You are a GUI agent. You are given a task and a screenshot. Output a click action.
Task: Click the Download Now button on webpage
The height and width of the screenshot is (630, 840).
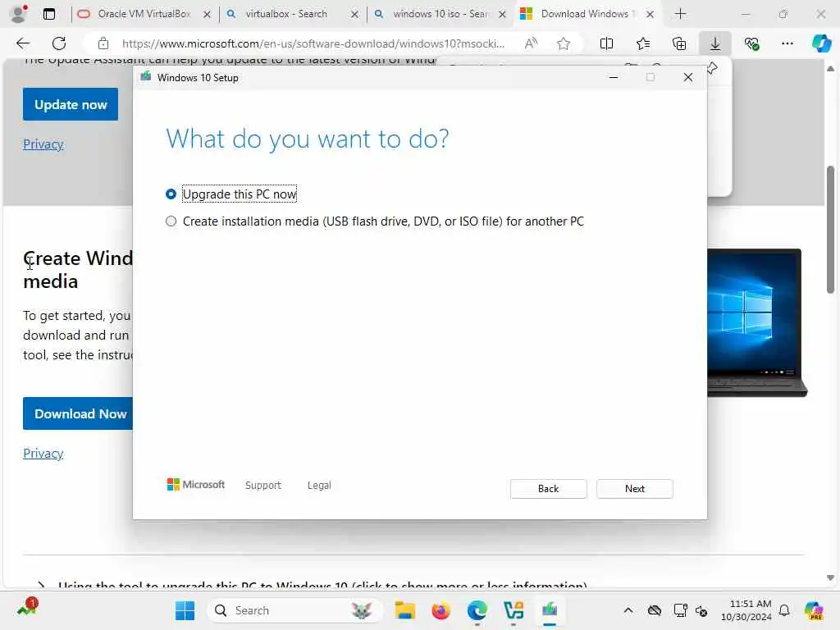(78, 413)
